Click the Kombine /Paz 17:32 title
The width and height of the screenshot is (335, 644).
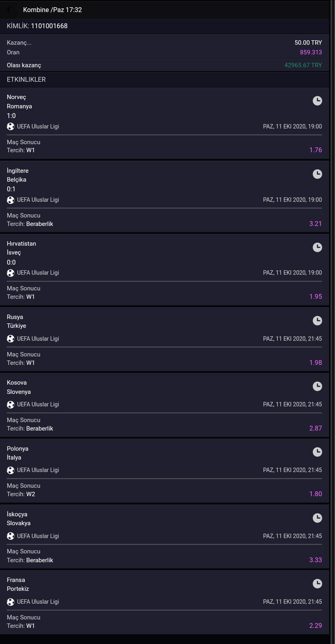pyautogui.click(x=52, y=10)
